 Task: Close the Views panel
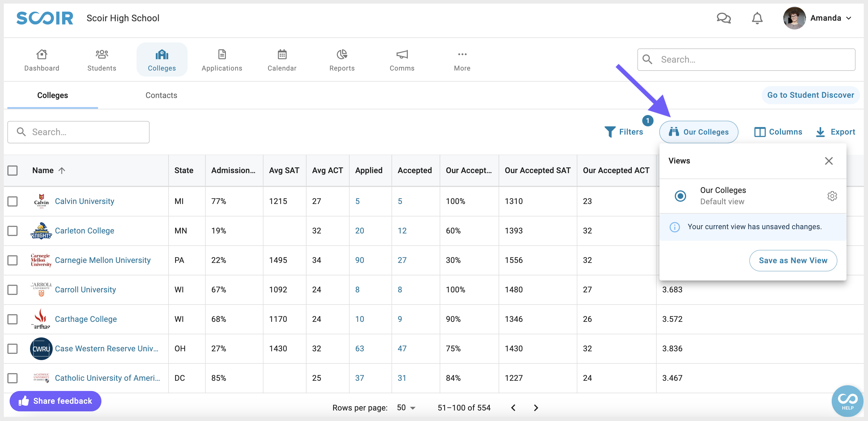coord(829,161)
